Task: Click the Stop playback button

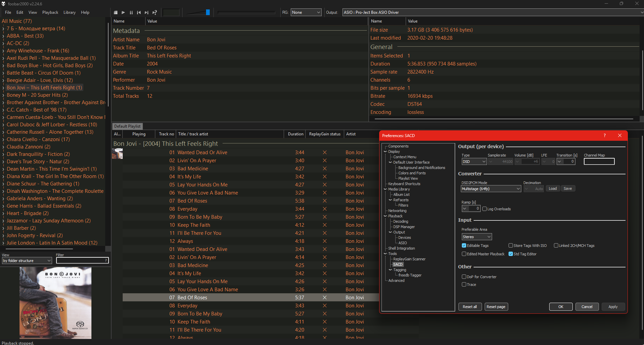Action: (116, 12)
